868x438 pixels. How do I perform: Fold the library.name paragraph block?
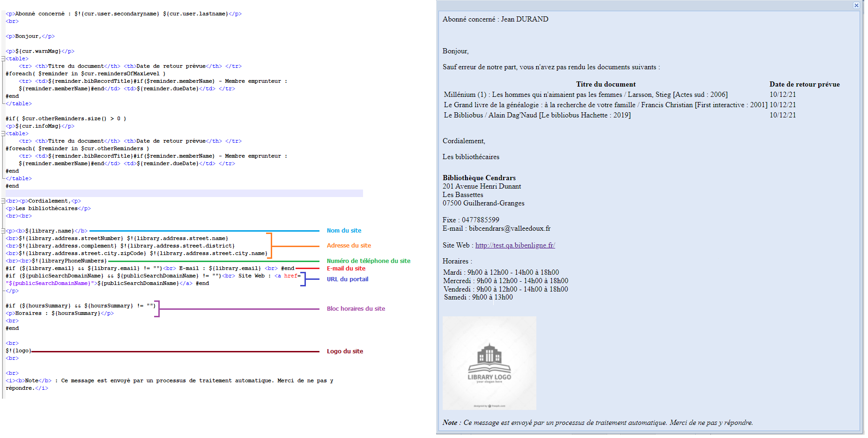tap(3, 231)
